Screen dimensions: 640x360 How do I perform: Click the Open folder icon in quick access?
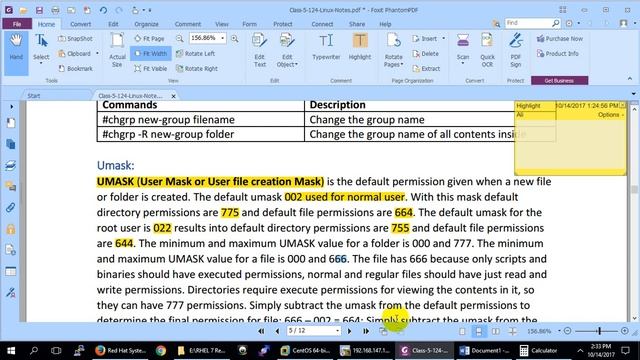24,10
